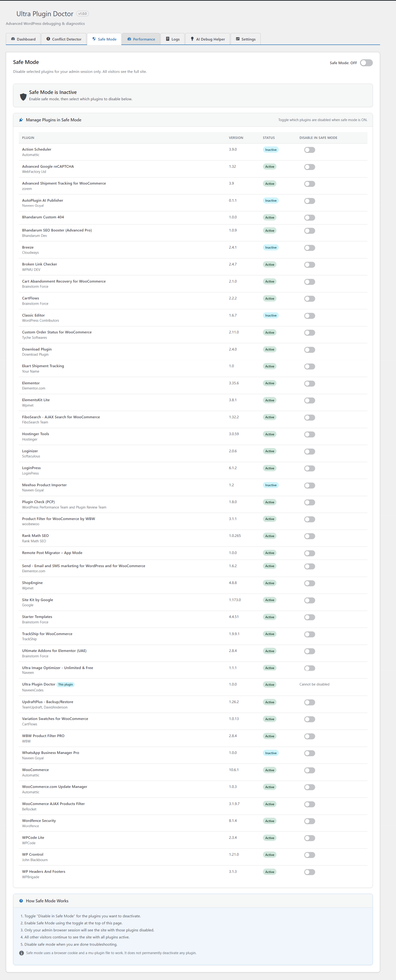Image resolution: width=396 pixels, height=980 pixels.
Task: Click the question mark icon by How Safe Mode Works
Action: (21, 901)
